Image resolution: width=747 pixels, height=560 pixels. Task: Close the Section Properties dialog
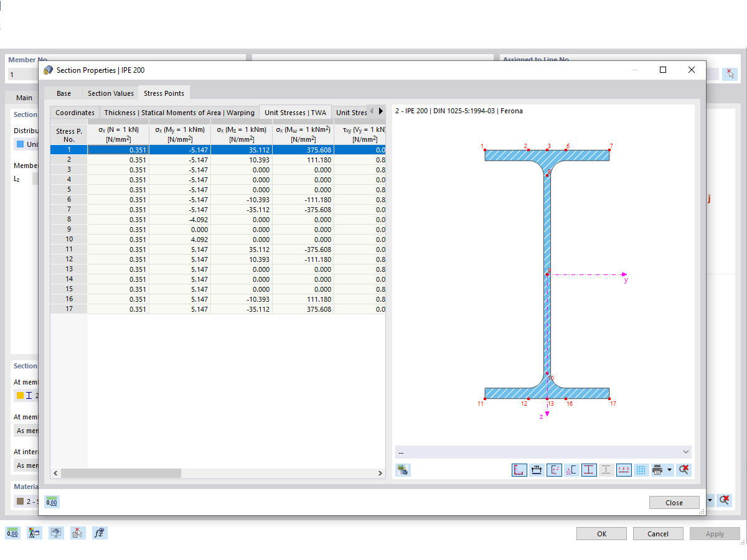(x=674, y=502)
